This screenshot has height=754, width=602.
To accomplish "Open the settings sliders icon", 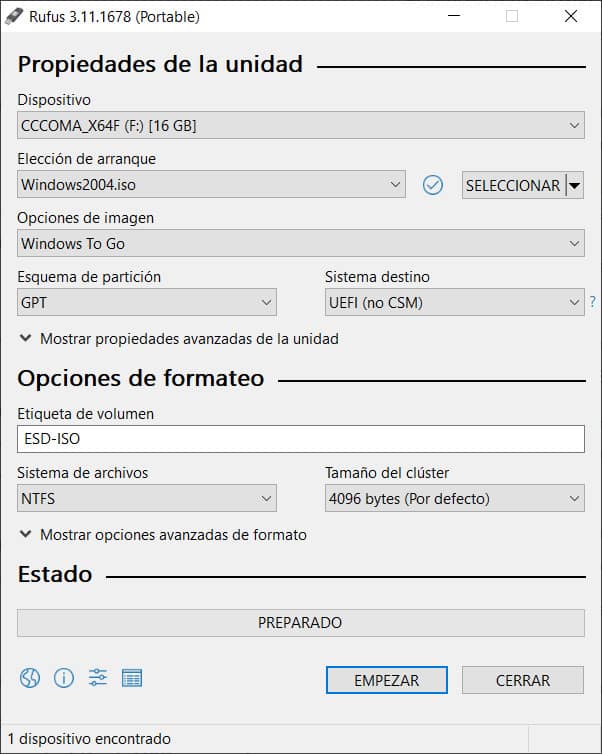I will pos(98,678).
